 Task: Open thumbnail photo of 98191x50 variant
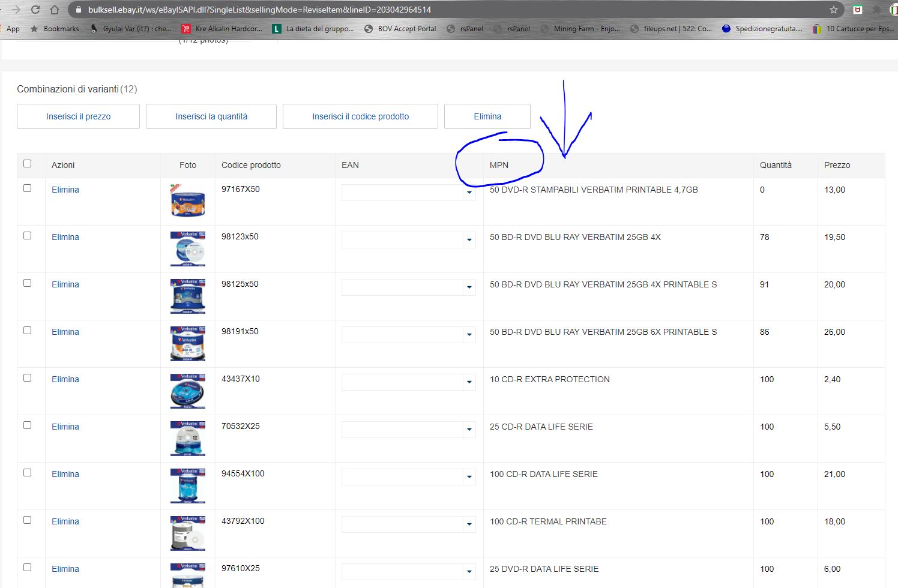(x=188, y=343)
